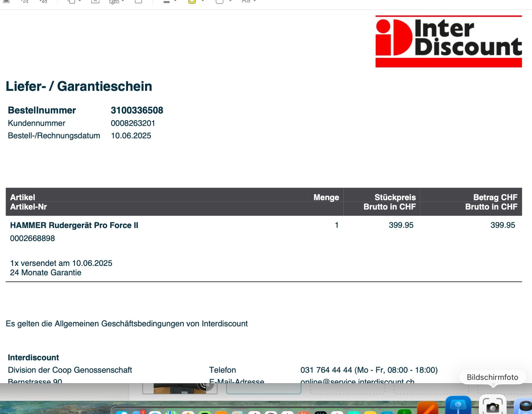Click 399.95 in the Betrag CHF column
532x414 pixels.
pyautogui.click(x=503, y=225)
